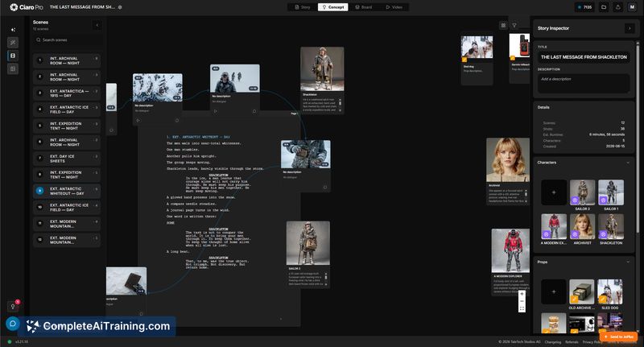Viewport: 644px width, 347px height.
Task: Select scene 9 EXT. ANTARCTIC WHITEOUT — DAY
Action: [67, 191]
